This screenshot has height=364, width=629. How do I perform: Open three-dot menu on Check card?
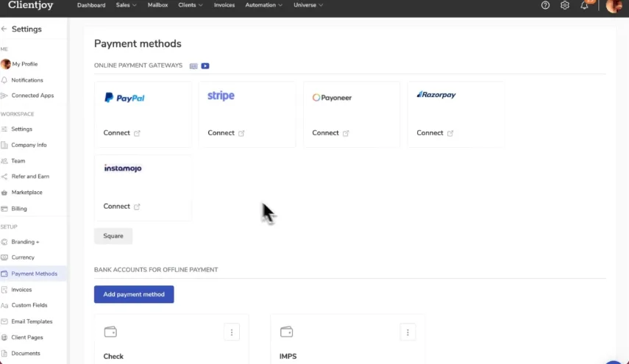[232, 332]
